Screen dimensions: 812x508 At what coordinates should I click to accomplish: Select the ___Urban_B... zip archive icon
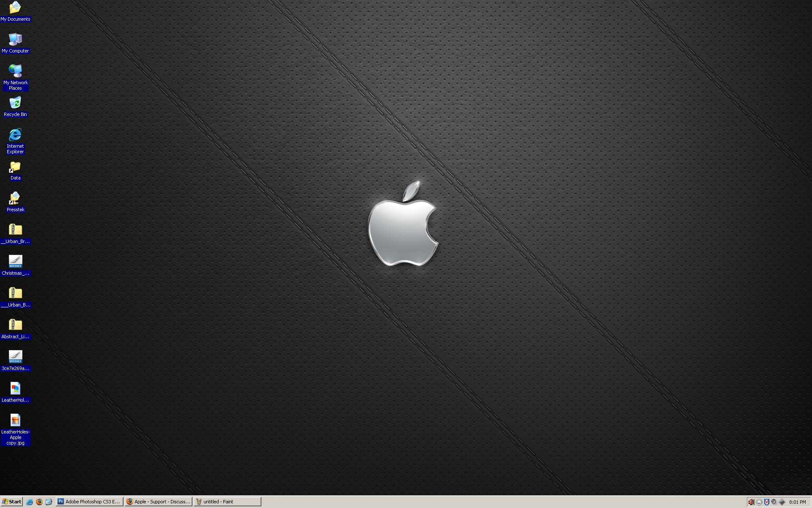click(15, 293)
